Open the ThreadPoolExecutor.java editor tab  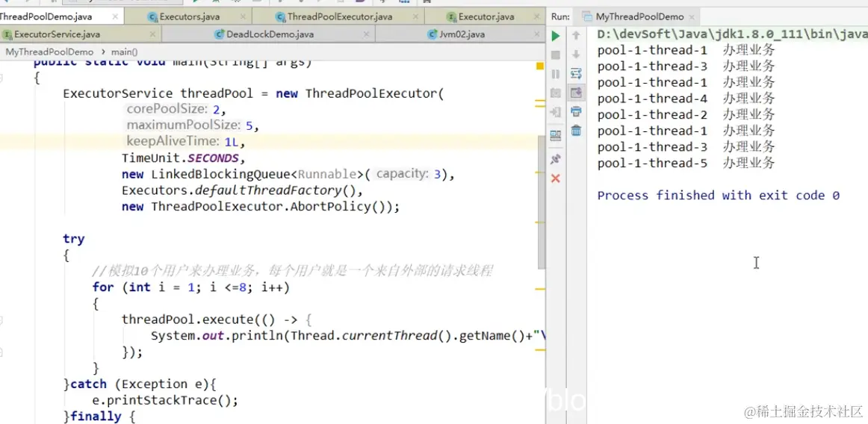pyautogui.click(x=340, y=16)
